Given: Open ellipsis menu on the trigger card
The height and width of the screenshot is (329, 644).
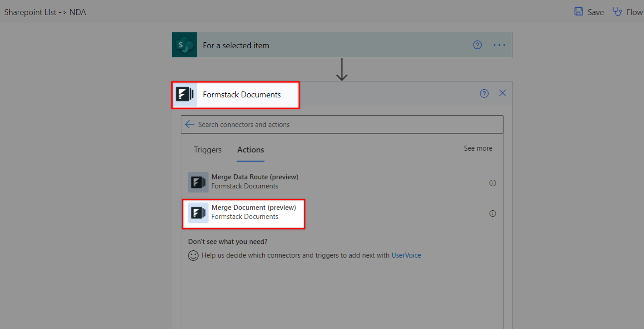Looking at the screenshot, I should [x=499, y=45].
